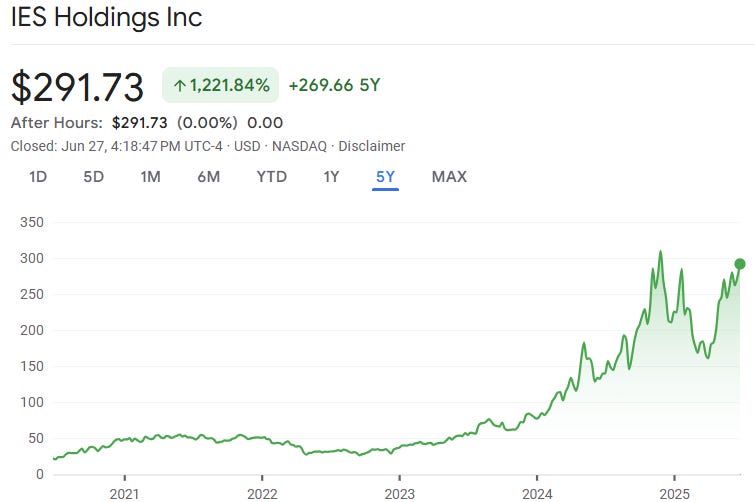755x502 pixels.
Task: Select the 1D time range tab
Action: [38, 177]
